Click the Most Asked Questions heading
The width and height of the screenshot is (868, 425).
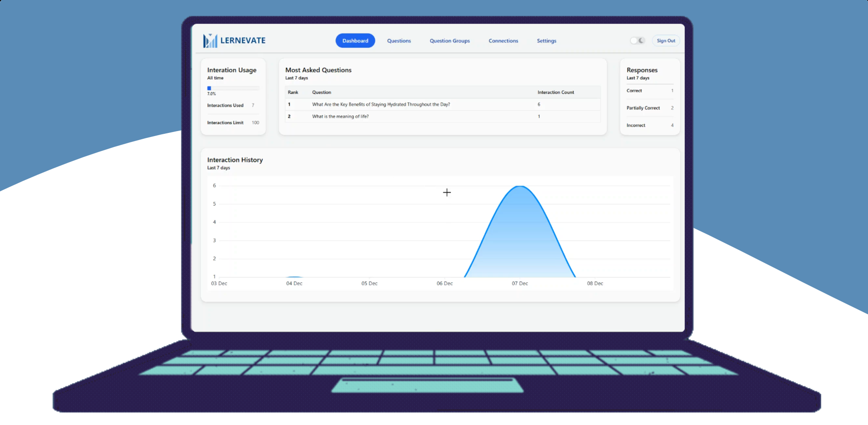coord(318,70)
